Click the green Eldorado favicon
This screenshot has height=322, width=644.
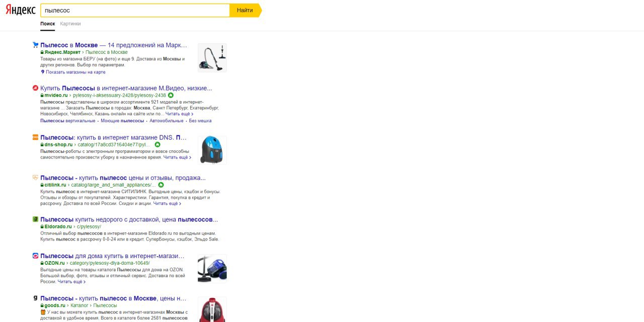point(35,219)
